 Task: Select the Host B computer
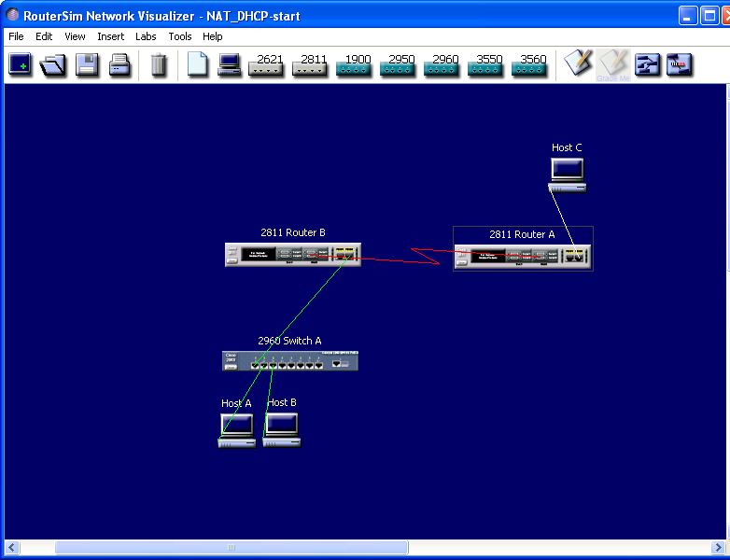282,430
